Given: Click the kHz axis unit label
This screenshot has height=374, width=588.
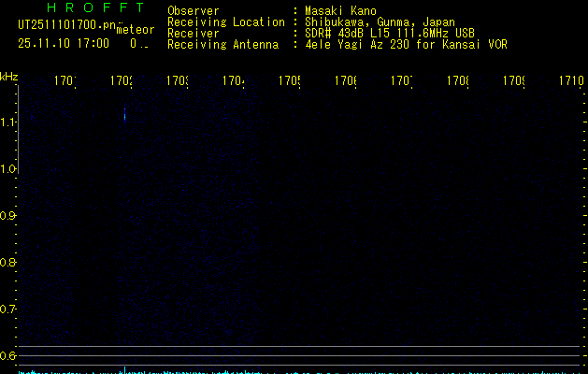Looking at the screenshot, I should [9, 77].
